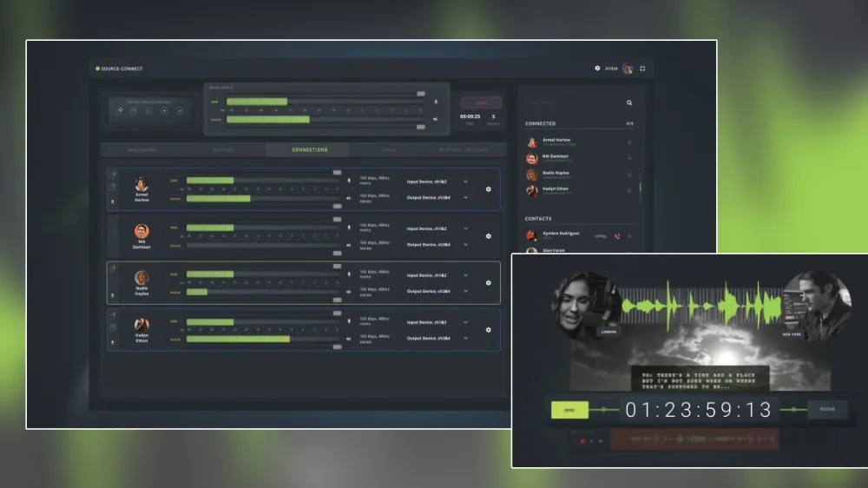This screenshot has height=488, width=868.
Task: Open settings gear for Armel Harlow connection
Action: pos(488,189)
